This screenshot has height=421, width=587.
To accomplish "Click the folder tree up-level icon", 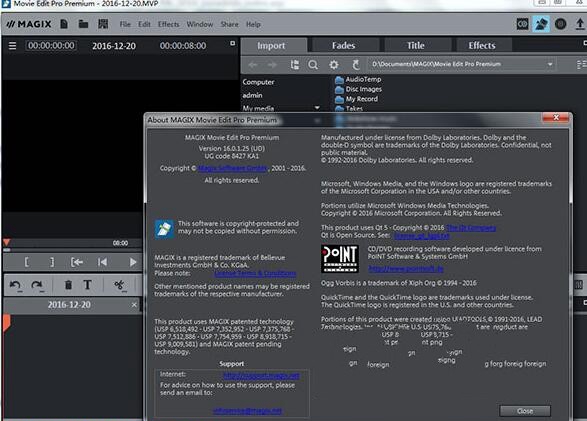I will click(295, 65).
